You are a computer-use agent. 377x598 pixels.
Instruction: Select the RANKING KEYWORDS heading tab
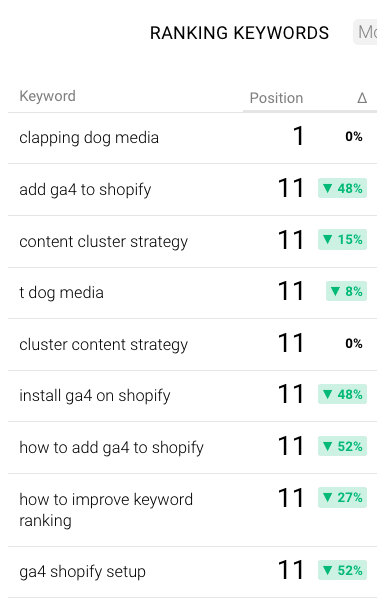click(x=239, y=33)
